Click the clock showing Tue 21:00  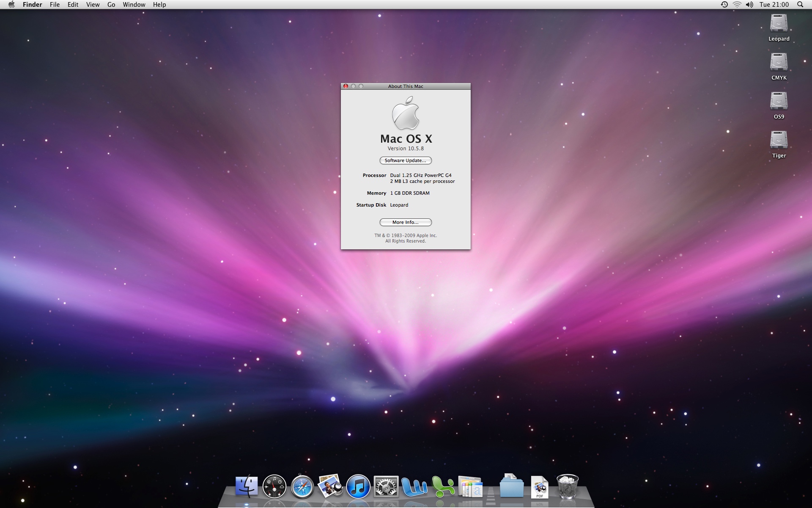(774, 5)
